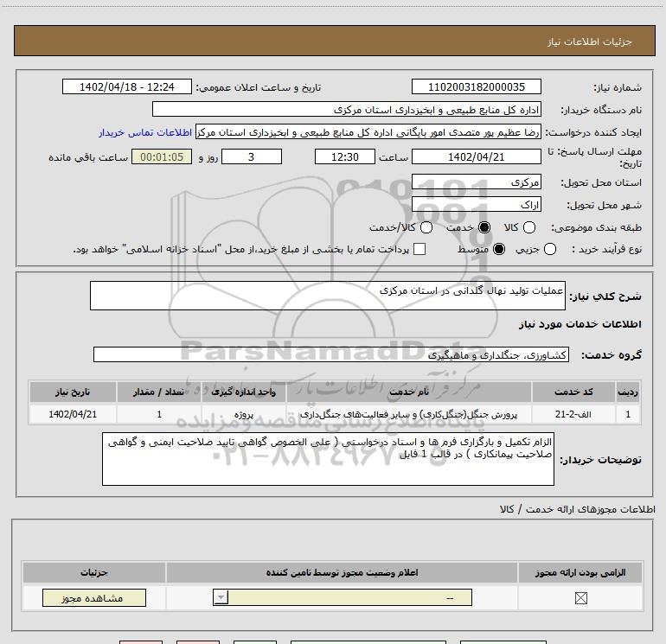Select the کالا radio button
This screenshot has height=644, width=666.
coord(529,227)
